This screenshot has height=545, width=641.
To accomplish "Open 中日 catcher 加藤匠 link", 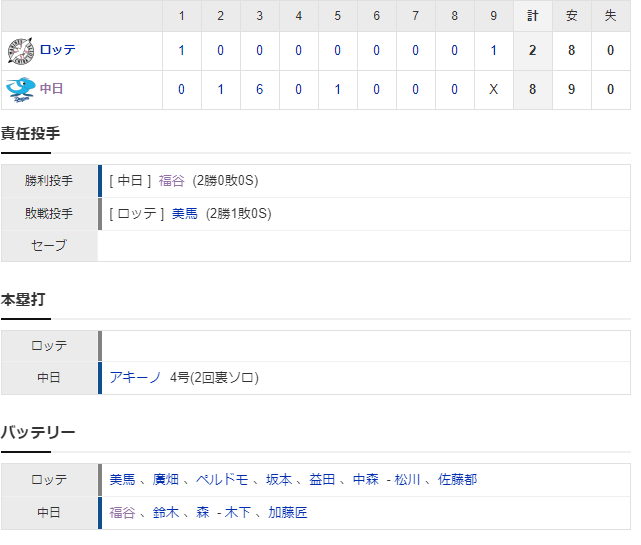I will click(x=288, y=513).
